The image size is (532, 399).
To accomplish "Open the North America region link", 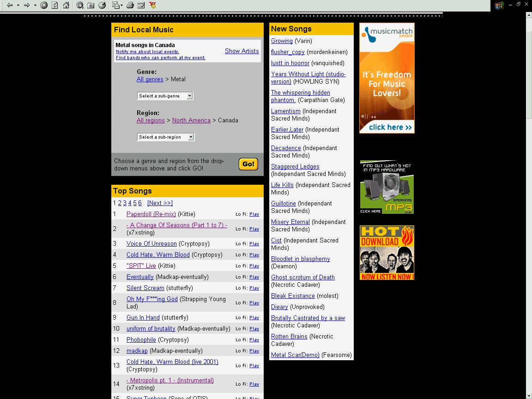I will click(x=191, y=120).
